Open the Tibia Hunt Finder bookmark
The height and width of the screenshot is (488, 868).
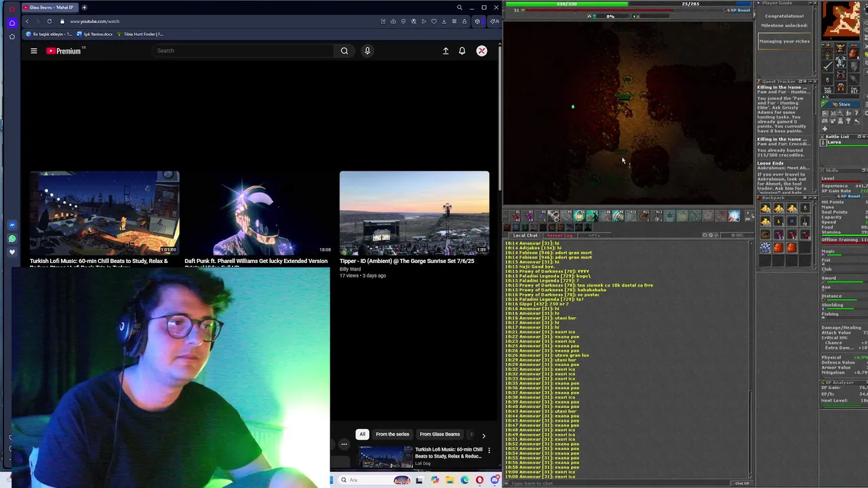pyautogui.click(x=140, y=34)
